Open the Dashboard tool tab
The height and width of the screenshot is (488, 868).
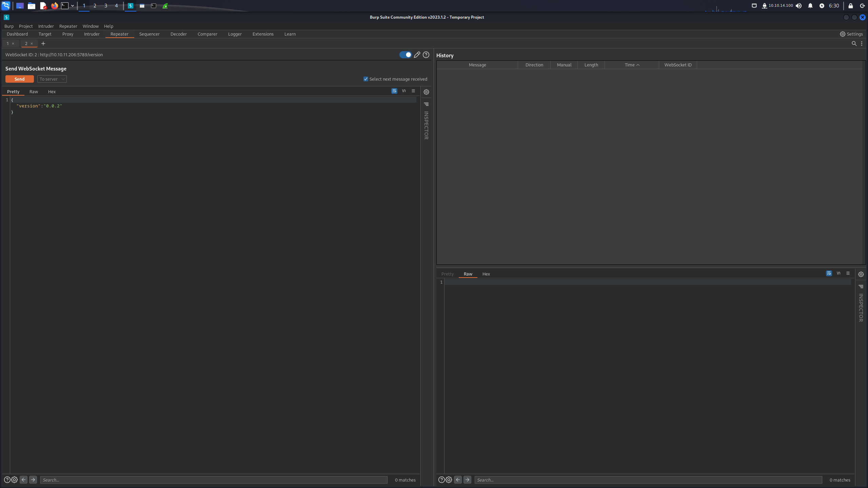[x=17, y=34]
